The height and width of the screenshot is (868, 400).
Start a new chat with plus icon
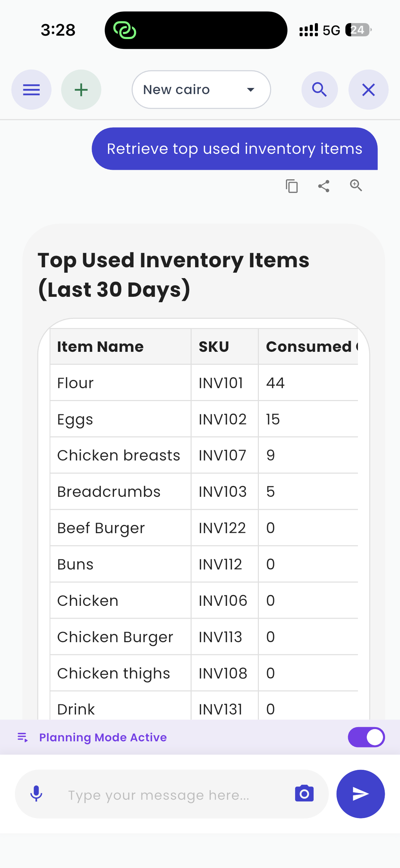(81, 90)
